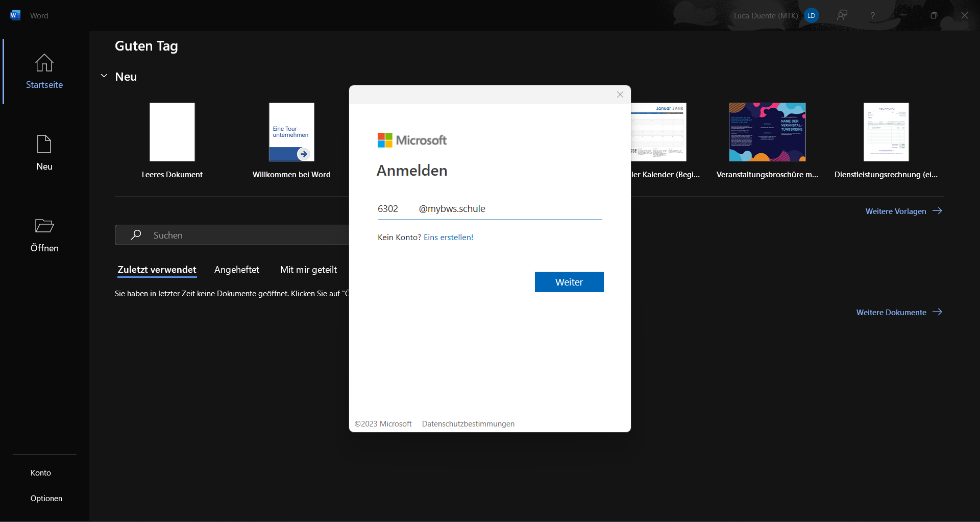
Task: Open the feedback person icon in title bar
Action: point(842,15)
